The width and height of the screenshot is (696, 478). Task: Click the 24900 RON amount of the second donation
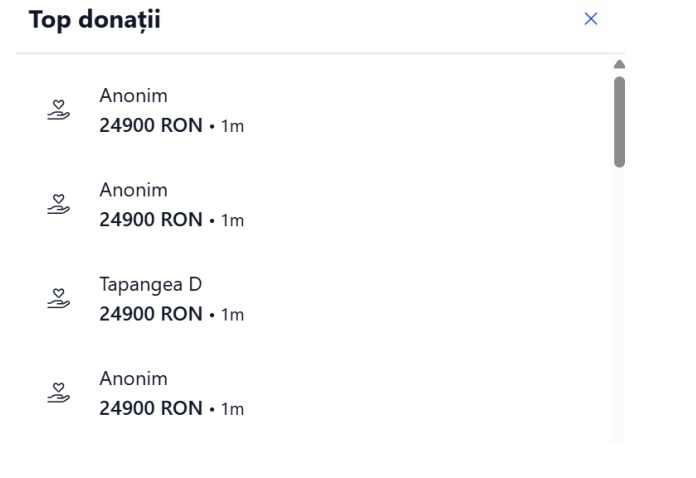click(150, 220)
